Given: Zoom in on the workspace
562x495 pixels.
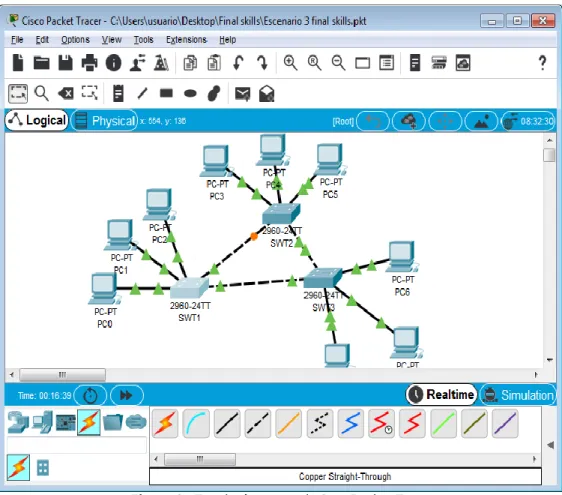Looking at the screenshot, I should 290,63.
